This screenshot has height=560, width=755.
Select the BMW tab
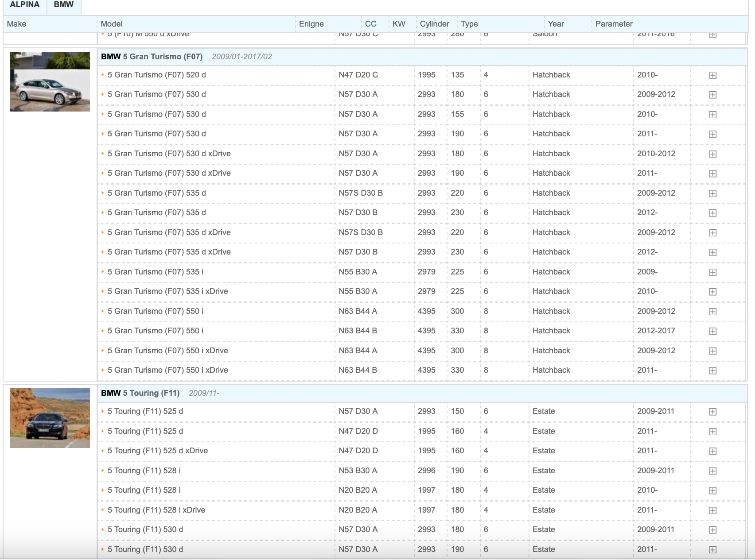[x=64, y=5]
